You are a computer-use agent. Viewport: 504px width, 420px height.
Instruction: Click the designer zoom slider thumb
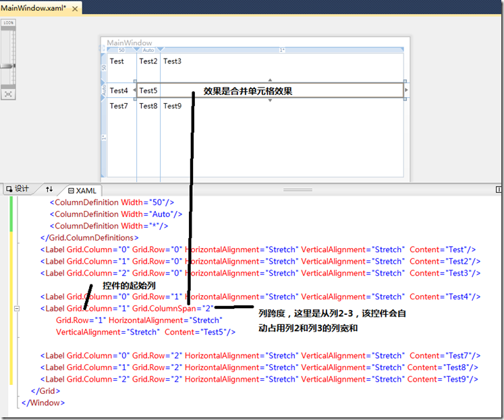[x=8, y=66]
